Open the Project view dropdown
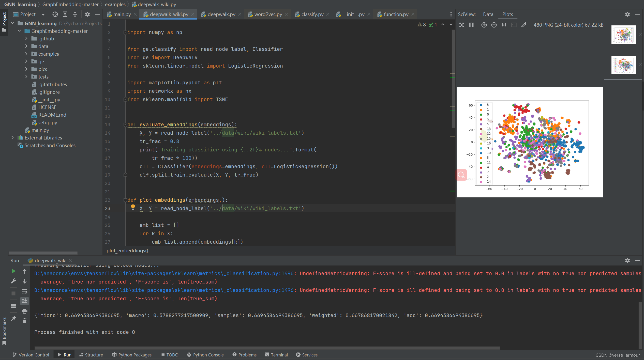The image size is (644, 360). 43,14
